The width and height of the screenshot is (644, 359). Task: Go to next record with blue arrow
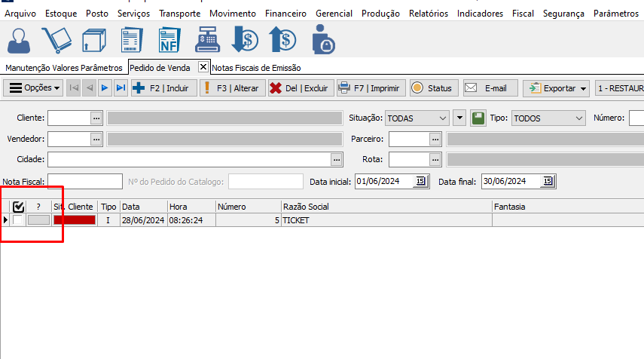pyautogui.click(x=105, y=88)
